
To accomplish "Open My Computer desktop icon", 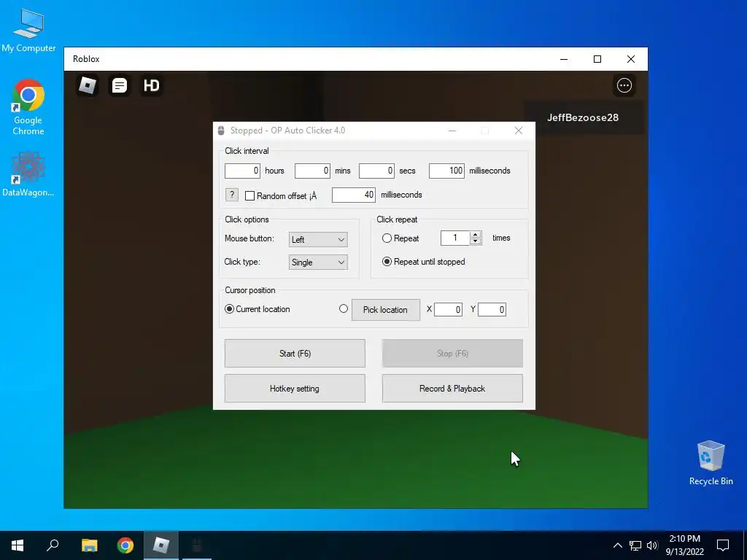I will coord(28,30).
